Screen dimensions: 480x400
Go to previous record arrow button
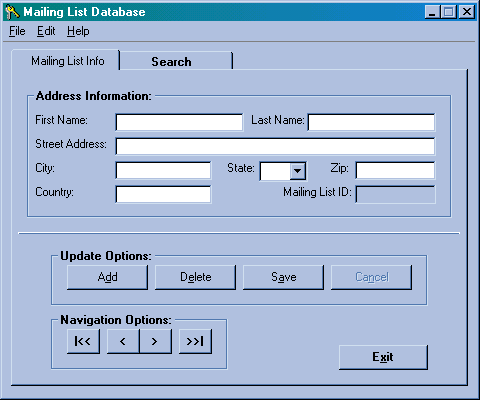[123, 341]
